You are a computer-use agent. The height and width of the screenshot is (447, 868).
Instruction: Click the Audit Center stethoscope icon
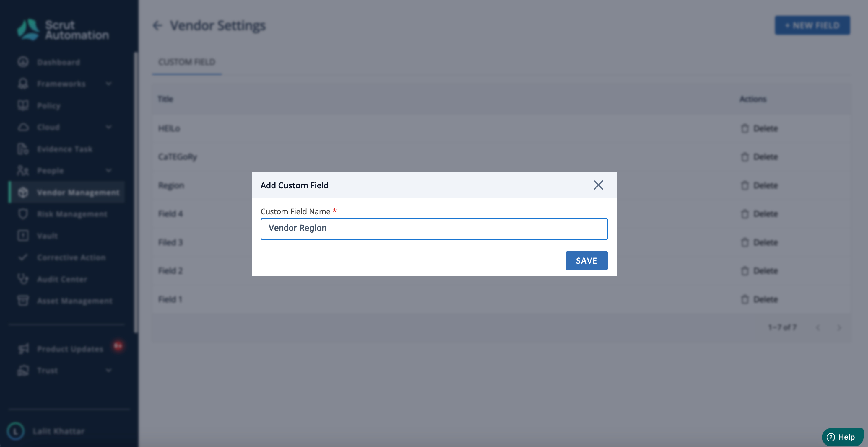[x=23, y=279]
